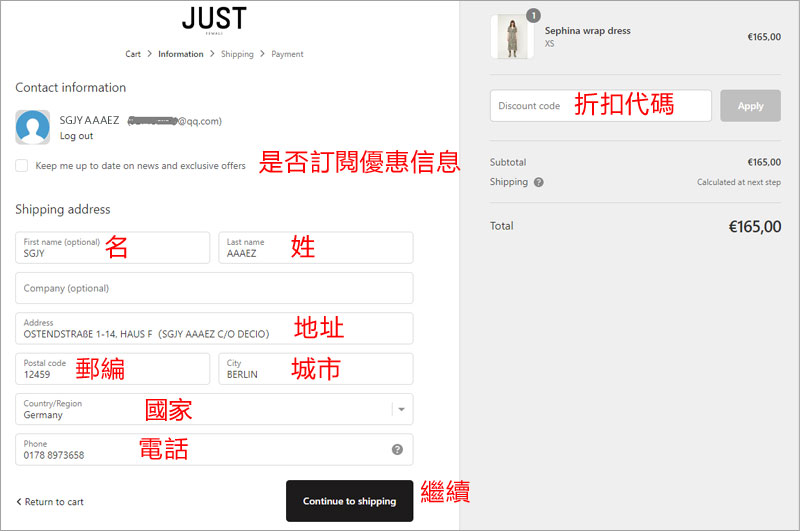Open the Country/Region dropdown

[214, 409]
